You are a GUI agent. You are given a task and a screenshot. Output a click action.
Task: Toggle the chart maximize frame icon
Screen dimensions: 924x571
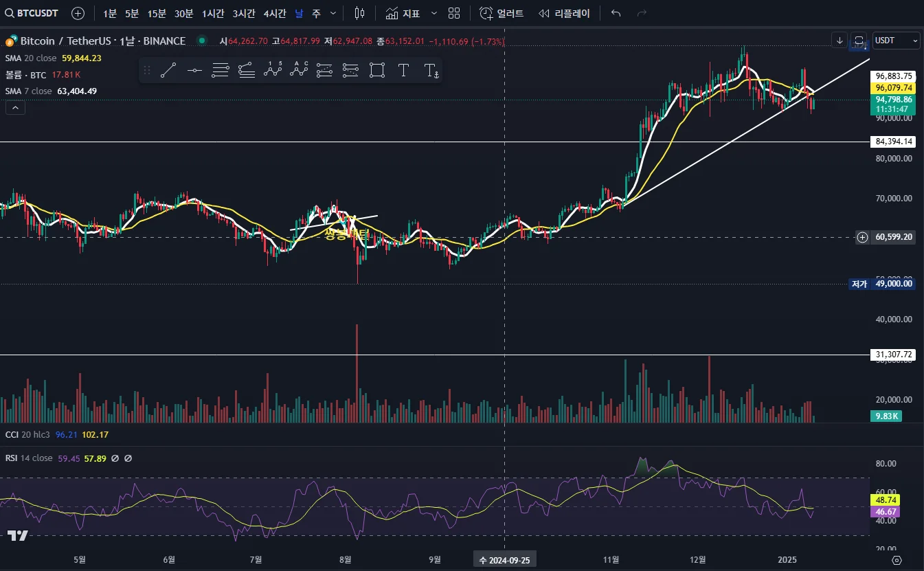coord(859,41)
